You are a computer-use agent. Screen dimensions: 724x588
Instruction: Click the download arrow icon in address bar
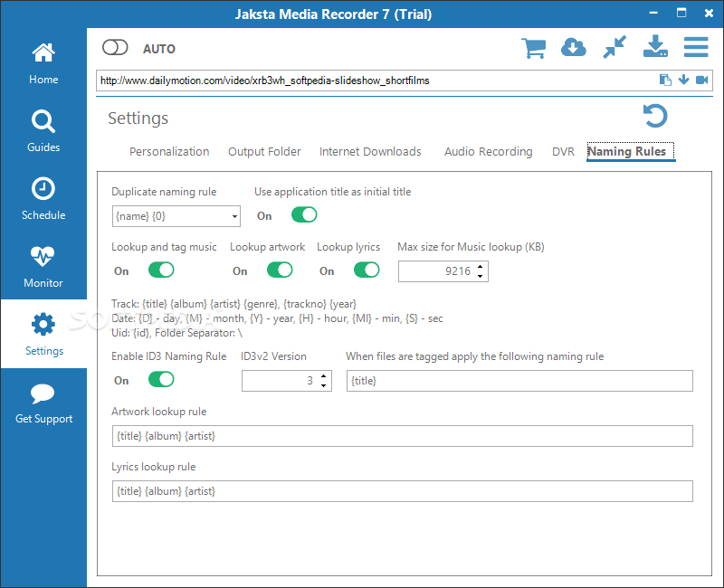[x=683, y=80]
